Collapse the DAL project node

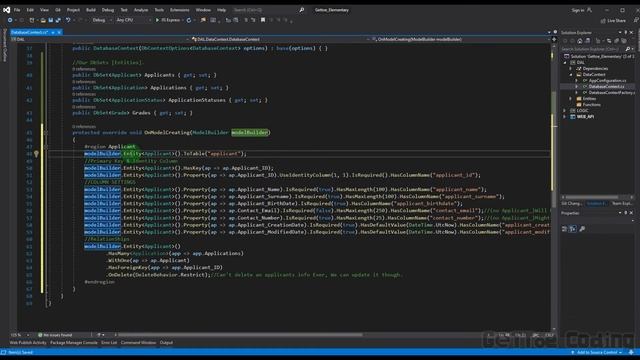pos(565,63)
